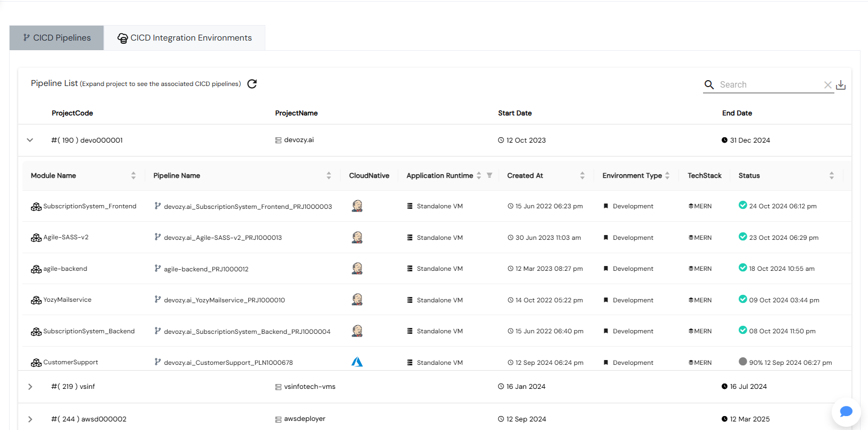
Task: Click success status icon for 08 Oct 2024
Action: (743, 330)
